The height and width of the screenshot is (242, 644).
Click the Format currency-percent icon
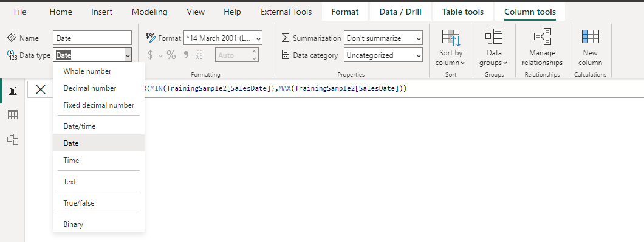point(150,37)
